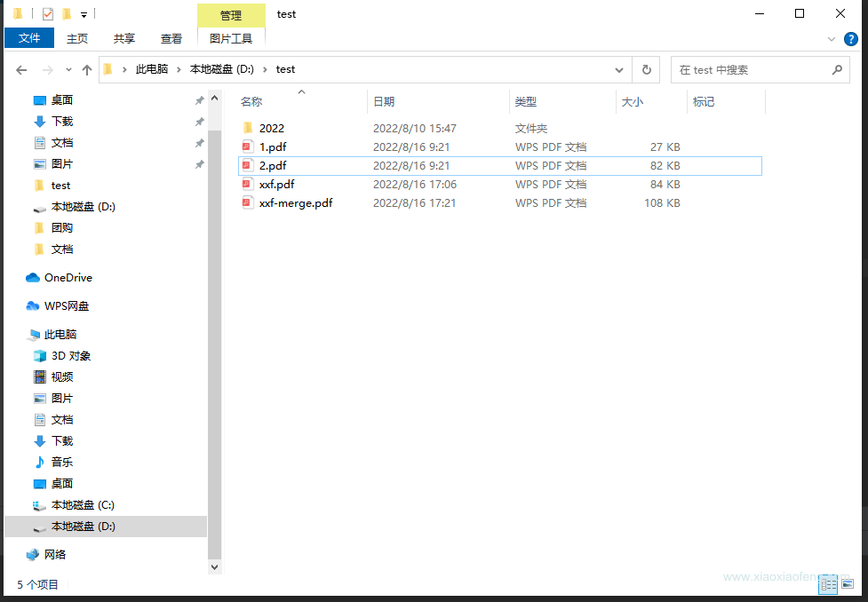Click 本地磁盘 (D:) in the address breadcrumb

[x=221, y=69]
